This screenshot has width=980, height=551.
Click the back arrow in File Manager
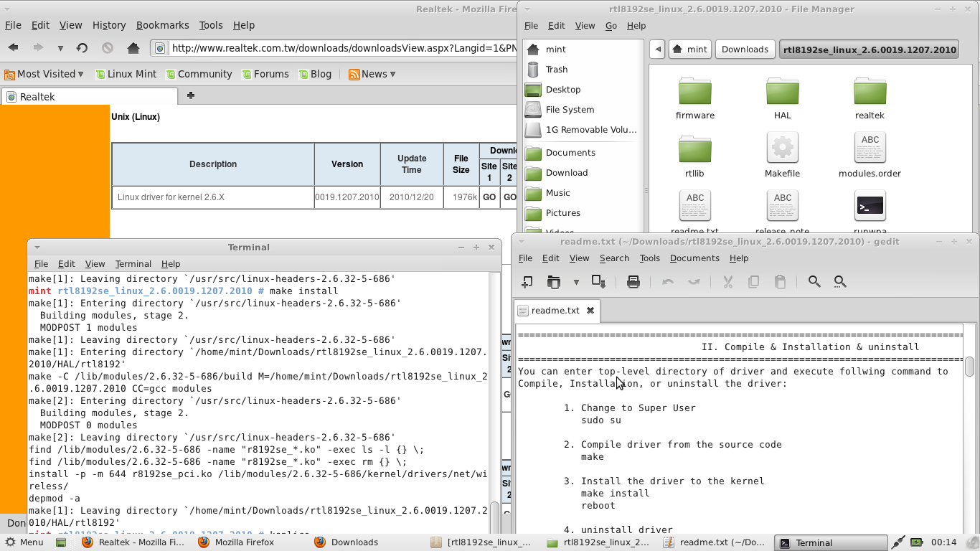pyautogui.click(x=658, y=49)
